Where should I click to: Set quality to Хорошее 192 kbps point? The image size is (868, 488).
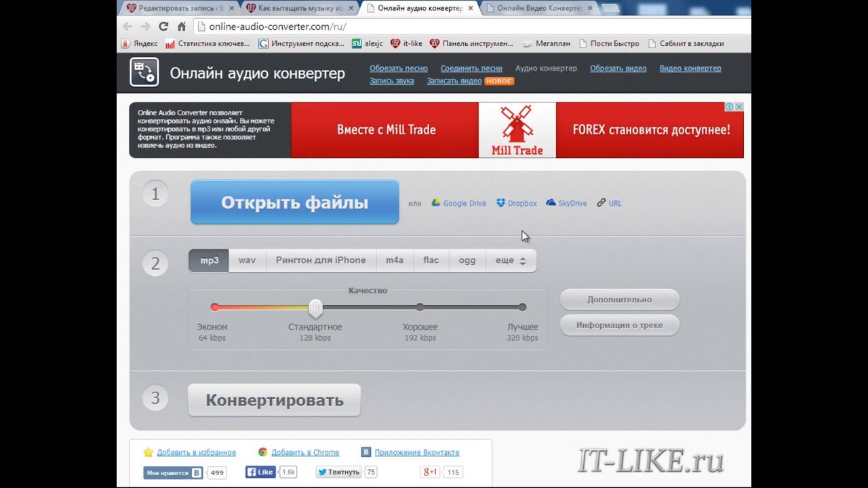tap(420, 307)
